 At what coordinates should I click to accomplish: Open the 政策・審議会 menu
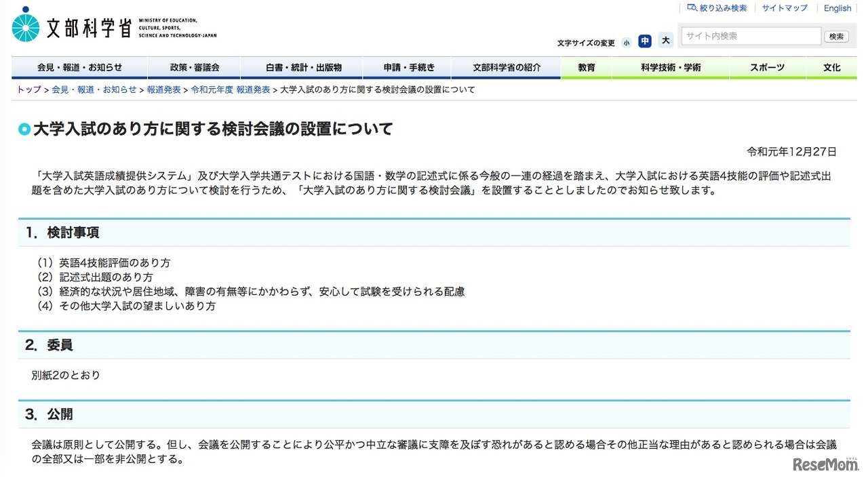(x=194, y=67)
